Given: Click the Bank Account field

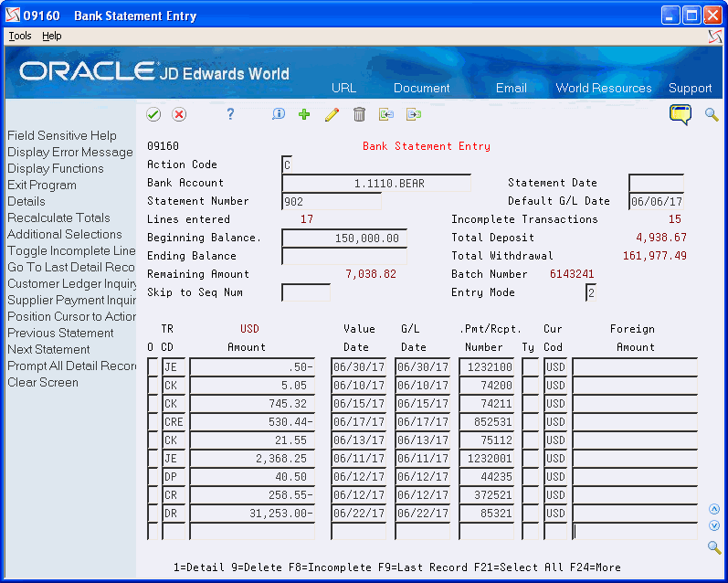Looking at the screenshot, I should (376, 183).
